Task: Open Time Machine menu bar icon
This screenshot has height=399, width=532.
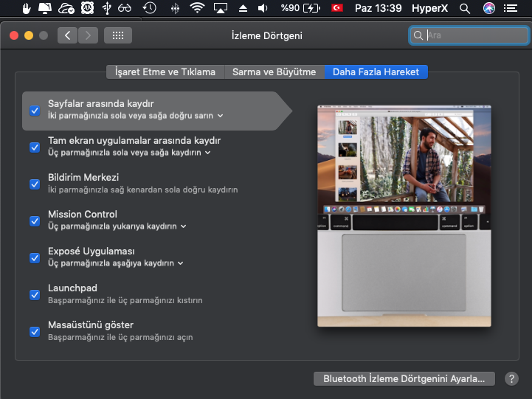Action: coord(149,9)
